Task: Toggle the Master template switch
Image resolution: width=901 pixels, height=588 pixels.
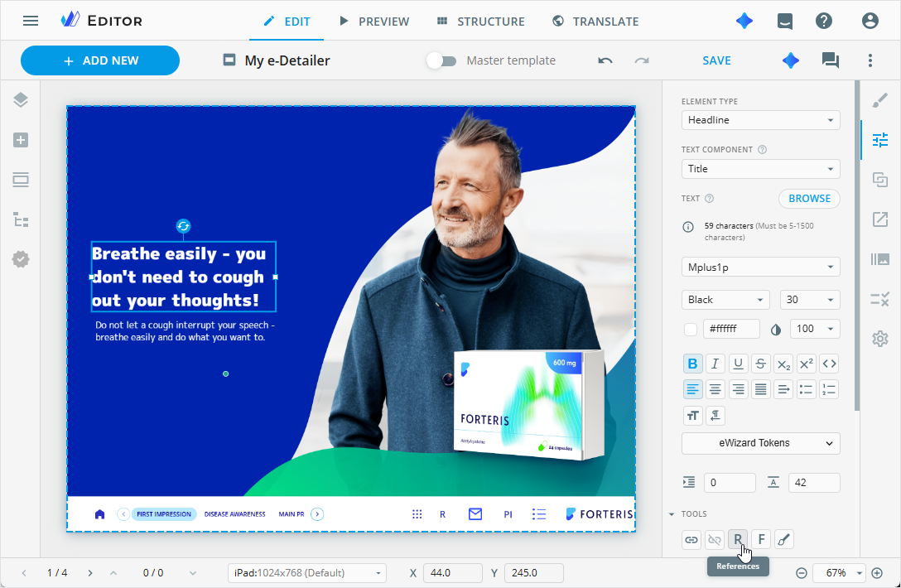Action: (441, 60)
